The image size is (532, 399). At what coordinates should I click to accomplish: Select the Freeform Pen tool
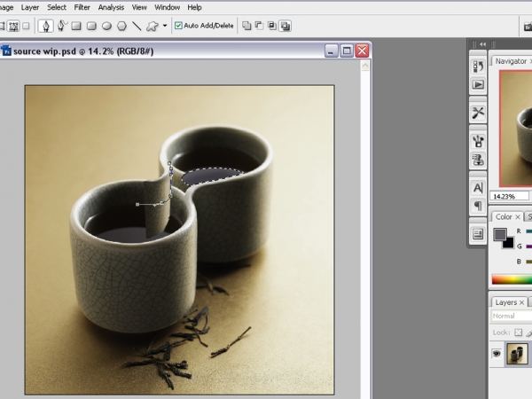coord(62,26)
